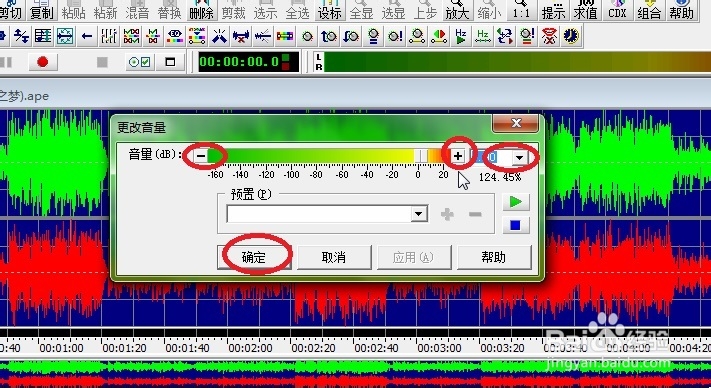Open the Equalizer effect icon with vertical sliders

tap(109, 36)
